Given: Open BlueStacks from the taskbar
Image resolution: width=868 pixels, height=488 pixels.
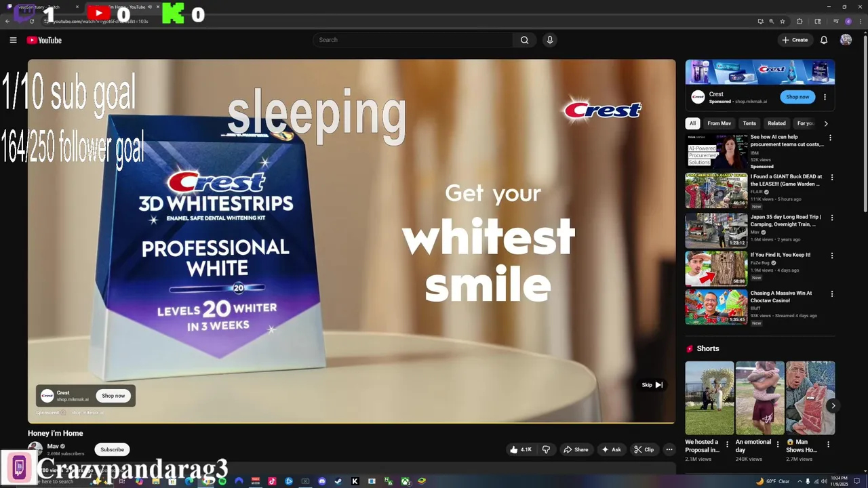Looking at the screenshot, I should point(421,481).
